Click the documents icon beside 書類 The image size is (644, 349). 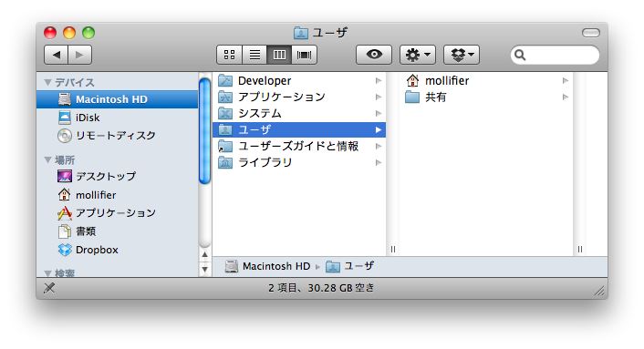[65, 231]
